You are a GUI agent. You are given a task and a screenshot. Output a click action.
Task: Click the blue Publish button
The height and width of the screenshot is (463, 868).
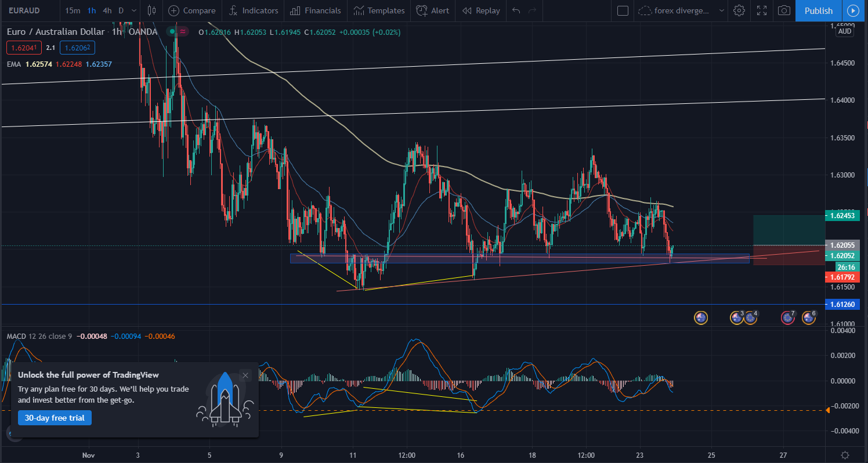[818, 10]
